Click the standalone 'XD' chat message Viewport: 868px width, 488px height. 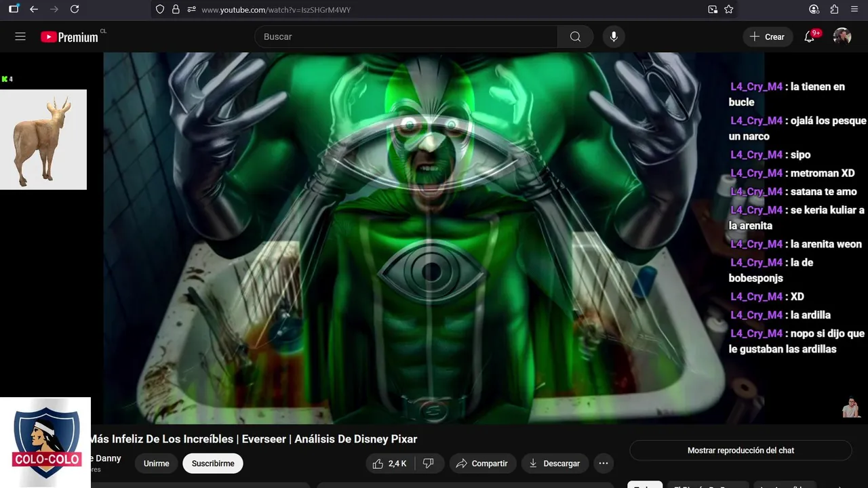(x=767, y=296)
